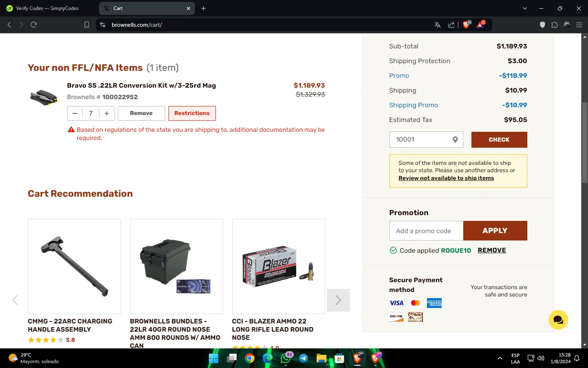
Task: Open browser extensions puzzle icon
Action: tap(554, 25)
